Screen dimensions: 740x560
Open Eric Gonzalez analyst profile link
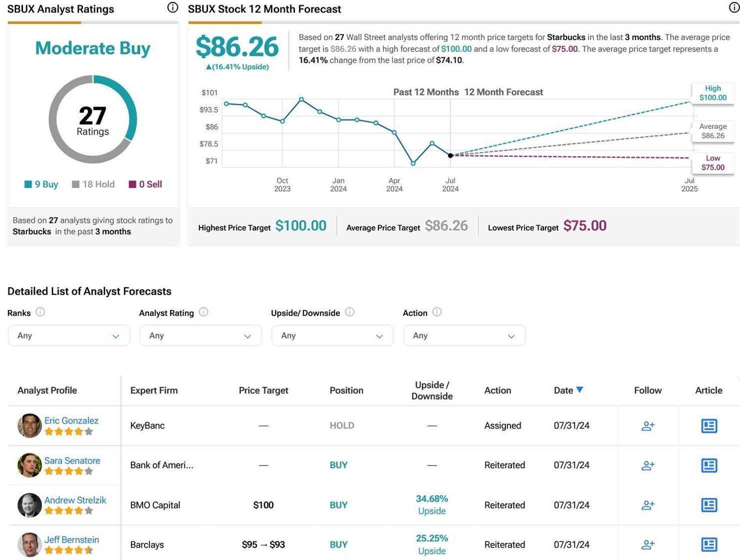[x=71, y=421]
